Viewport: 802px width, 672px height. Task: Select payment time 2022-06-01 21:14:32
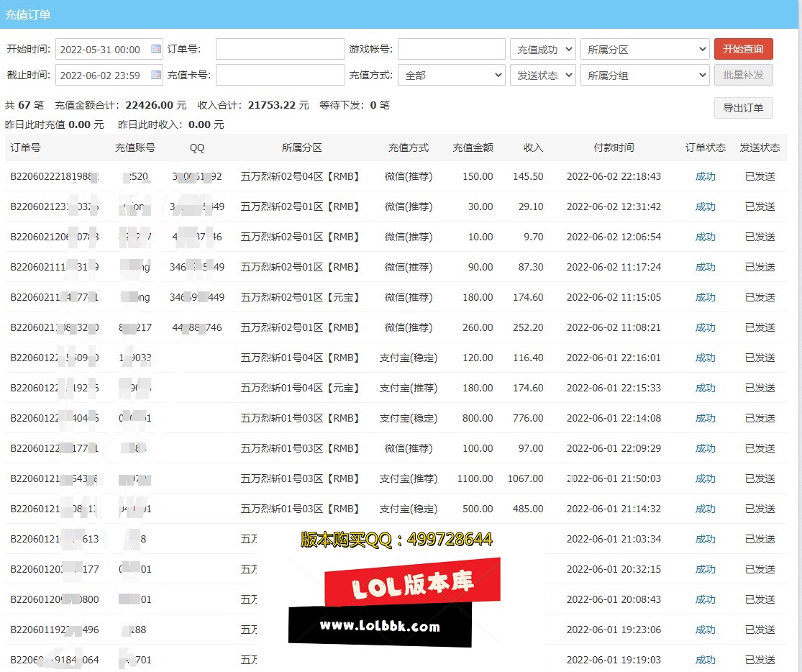pos(614,509)
